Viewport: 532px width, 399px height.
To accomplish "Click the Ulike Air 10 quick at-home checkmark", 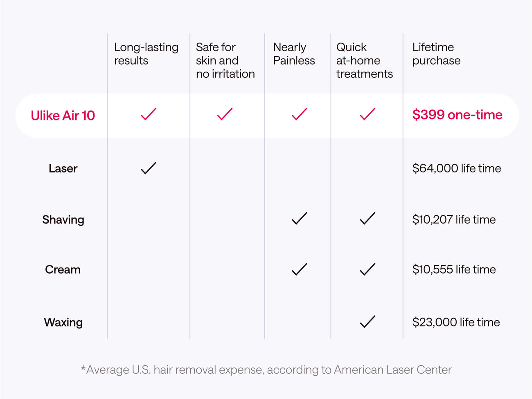I will 367,114.
